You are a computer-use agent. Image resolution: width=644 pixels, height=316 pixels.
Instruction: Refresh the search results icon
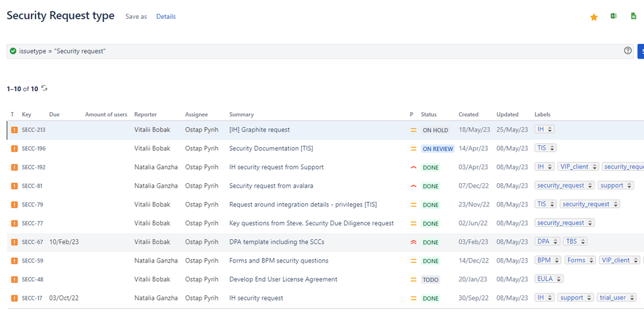(x=44, y=88)
